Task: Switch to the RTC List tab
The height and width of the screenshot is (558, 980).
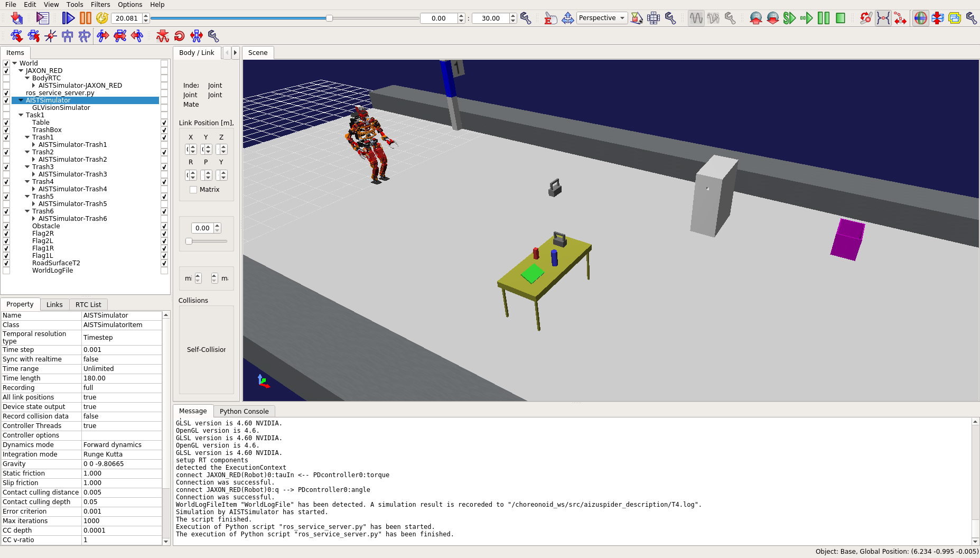Action: (x=88, y=305)
